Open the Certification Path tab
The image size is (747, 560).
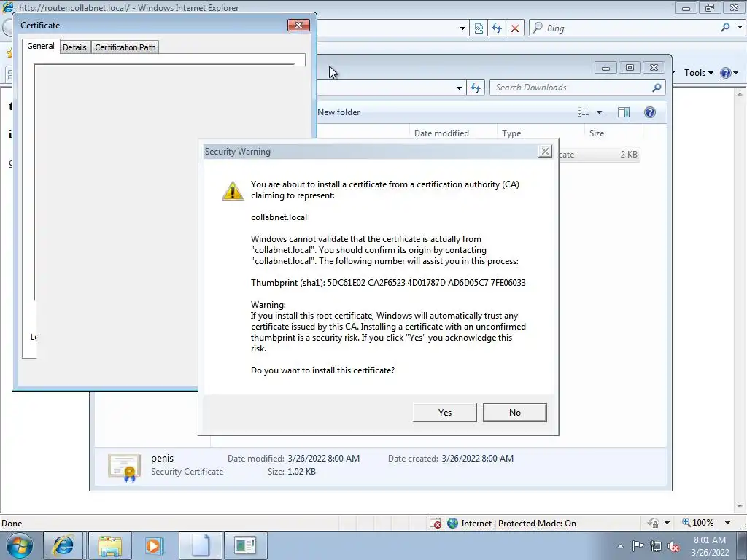click(125, 47)
